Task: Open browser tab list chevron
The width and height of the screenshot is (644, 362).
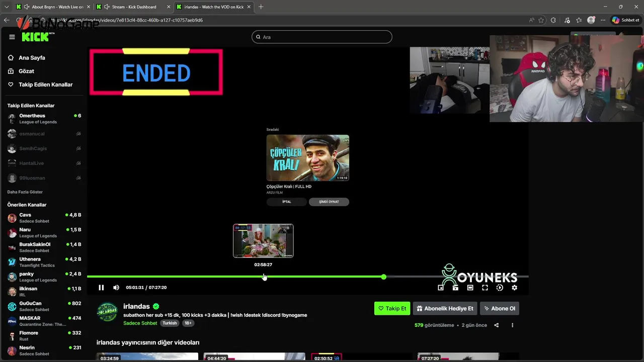Action: (7, 7)
